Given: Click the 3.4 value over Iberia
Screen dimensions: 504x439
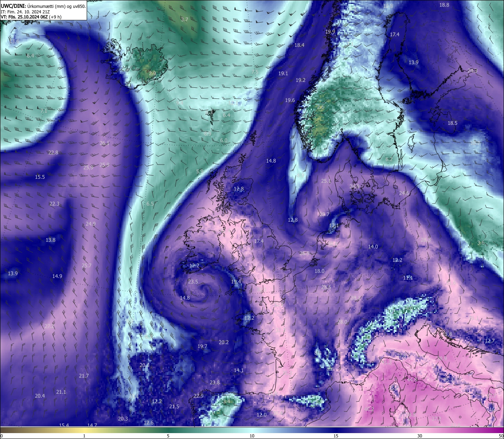Looking at the screenshot, I should coord(226,401).
